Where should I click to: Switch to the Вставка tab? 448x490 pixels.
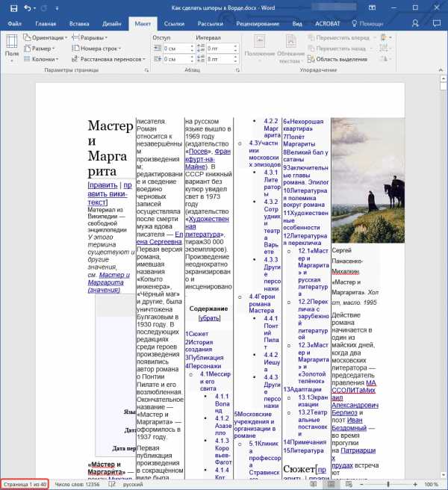(x=79, y=23)
